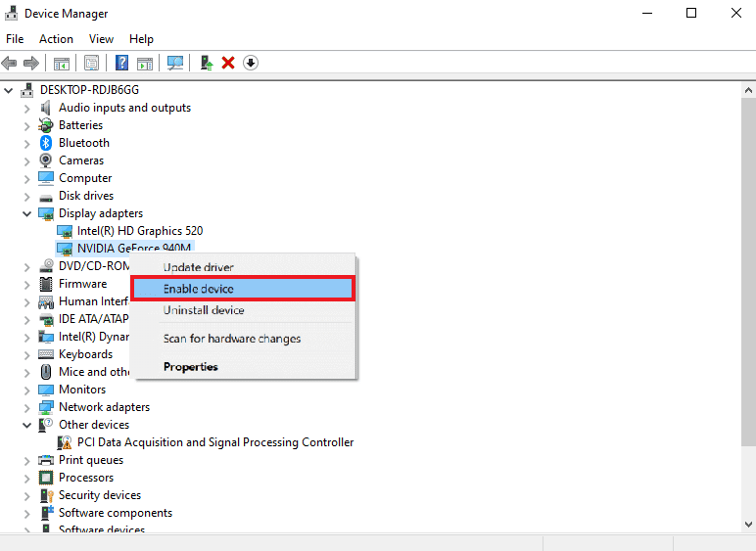The width and height of the screenshot is (756, 551).
Task: Collapse the Display adapters category
Action: click(27, 213)
